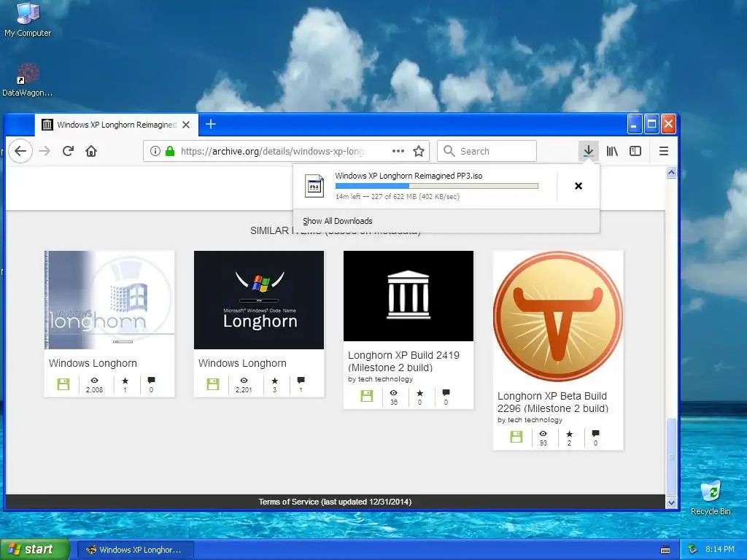Click the views eye icon showing 2,008

(94, 381)
